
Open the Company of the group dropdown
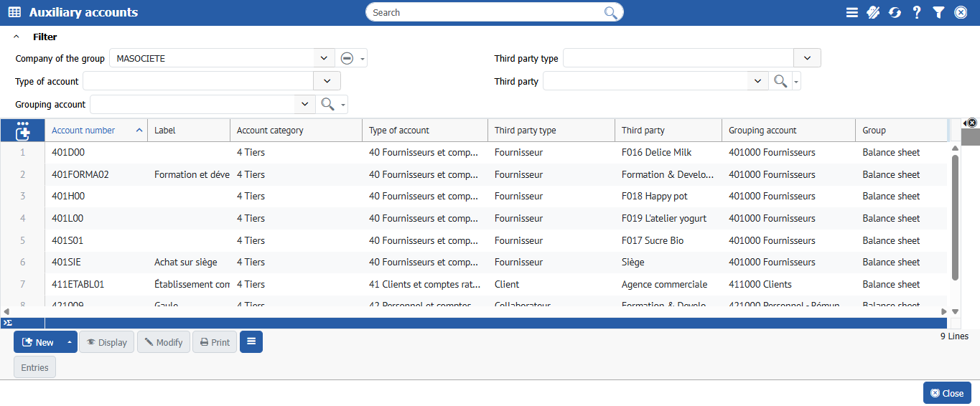[323, 58]
